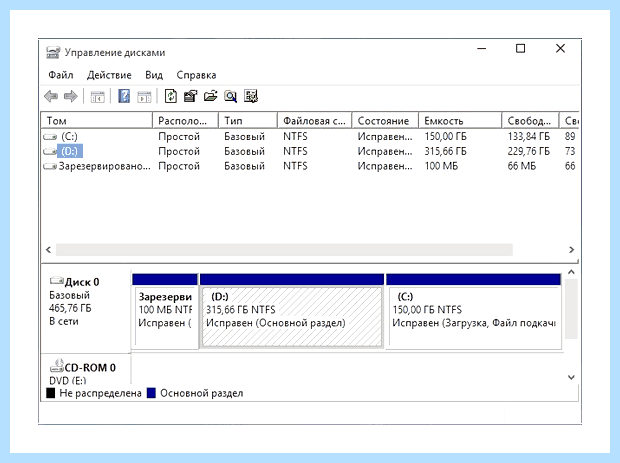620x463 pixels.
Task: Open the Действие menu
Action: click(109, 75)
